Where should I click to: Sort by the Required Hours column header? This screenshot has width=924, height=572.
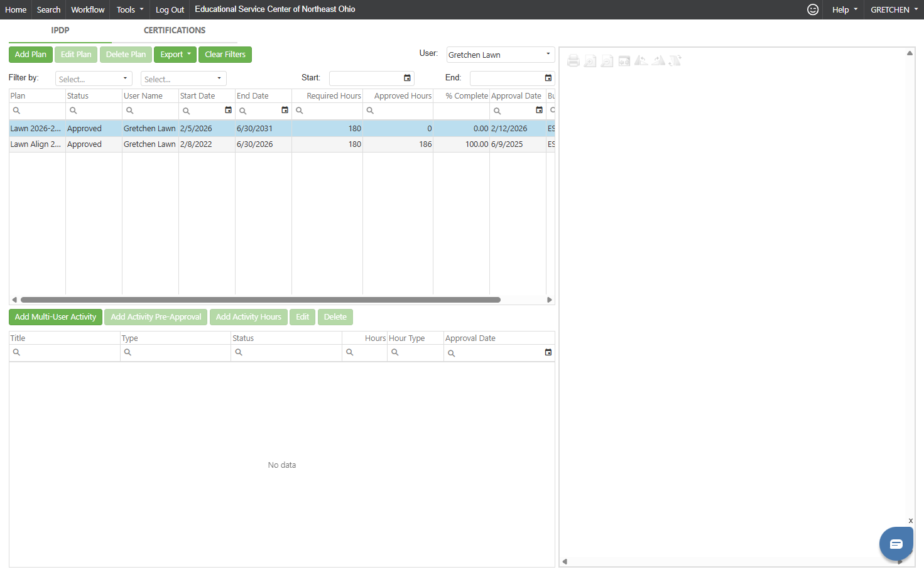[334, 96]
